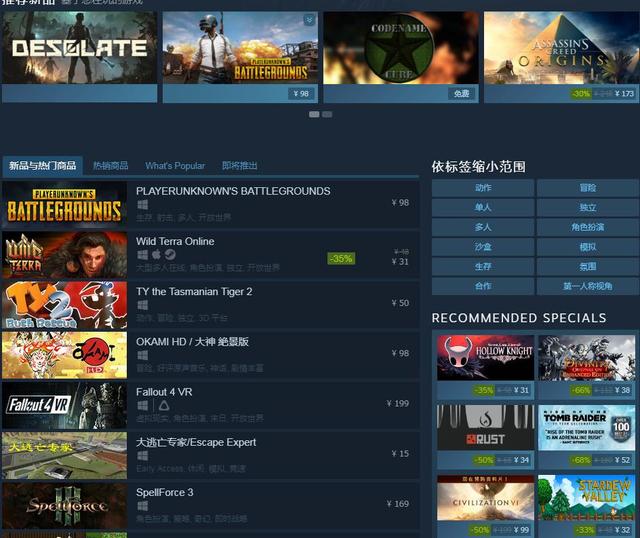Click Windows icon under SpellForce 3 row
This screenshot has height=538, width=640.
[x=142, y=506]
